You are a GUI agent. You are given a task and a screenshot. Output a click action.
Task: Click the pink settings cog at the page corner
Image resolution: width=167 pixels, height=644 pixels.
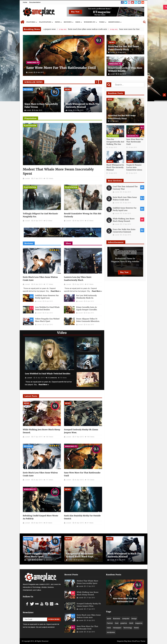point(165,7)
